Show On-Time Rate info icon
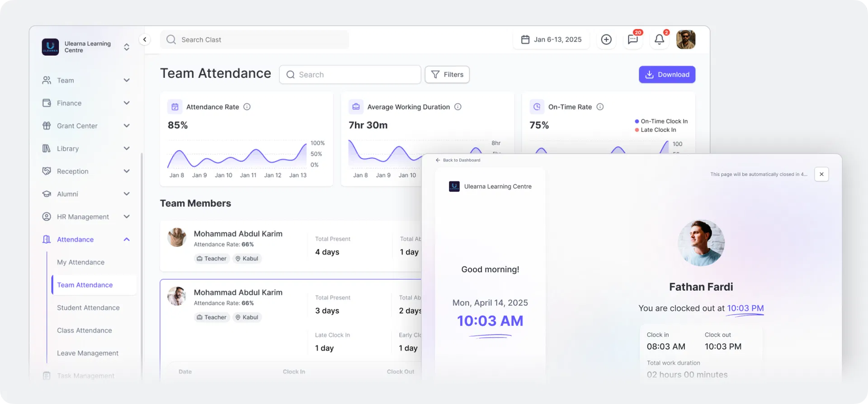The height and width of the screenshot is (404, 868). point(600,107)
